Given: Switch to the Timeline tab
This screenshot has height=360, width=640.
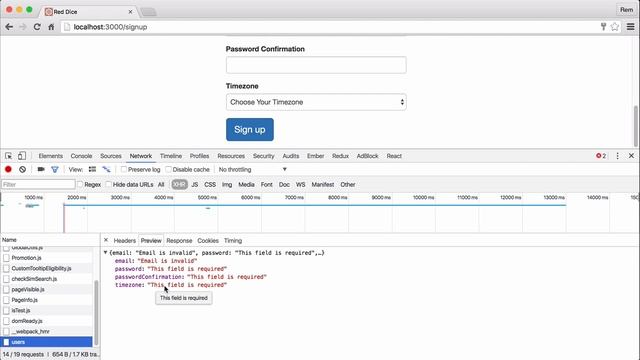Looking at the screenshot, I should point(171,156).
